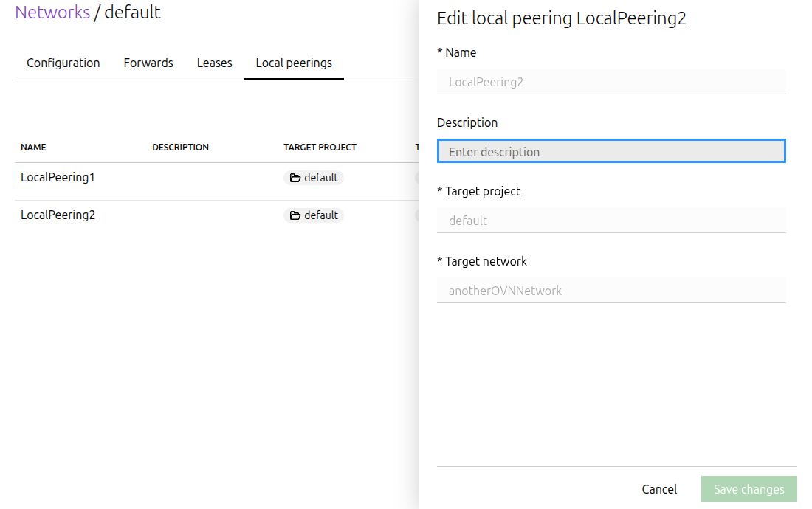Select the Leases tab
The height and width of the screenshot is (509, 812).
215,63
